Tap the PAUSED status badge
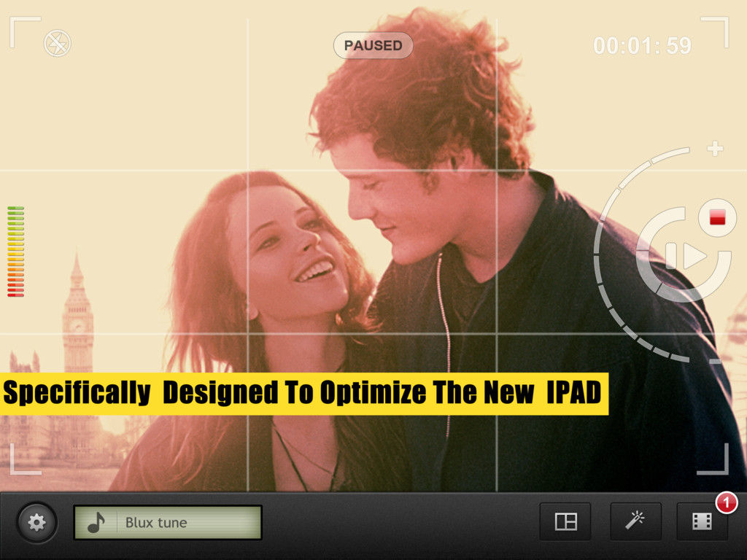This screenshot has height=560, width=747. click(373, 45)
